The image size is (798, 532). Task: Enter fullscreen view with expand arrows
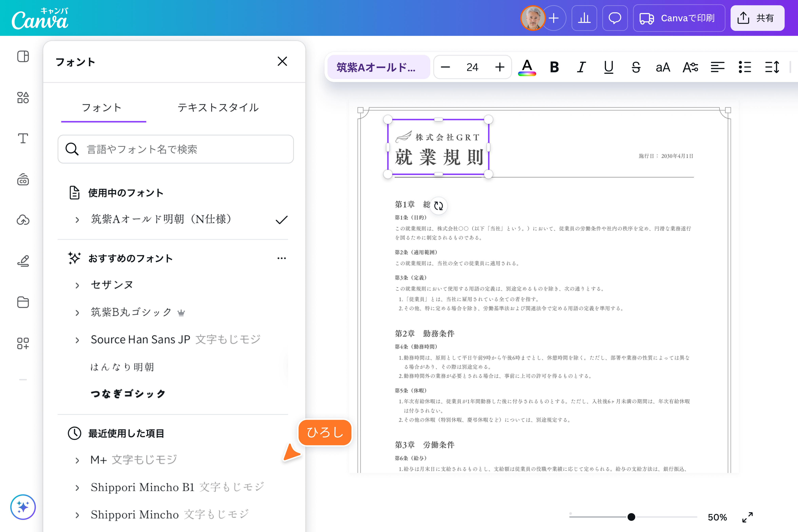[748, 517]
